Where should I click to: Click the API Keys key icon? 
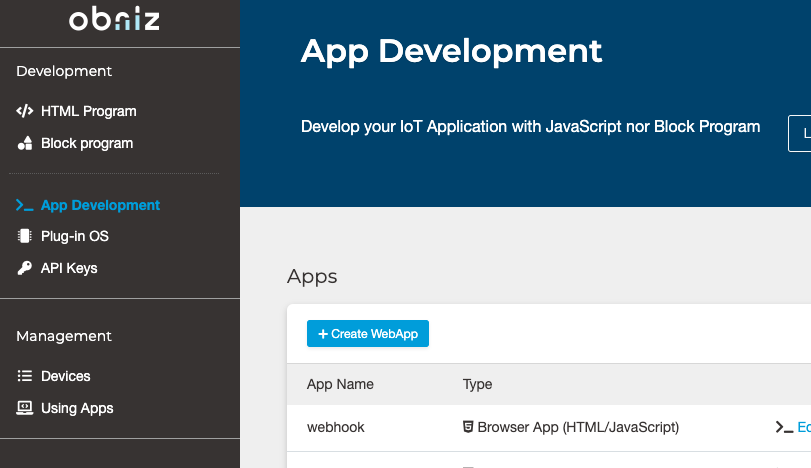pos(25,268)
